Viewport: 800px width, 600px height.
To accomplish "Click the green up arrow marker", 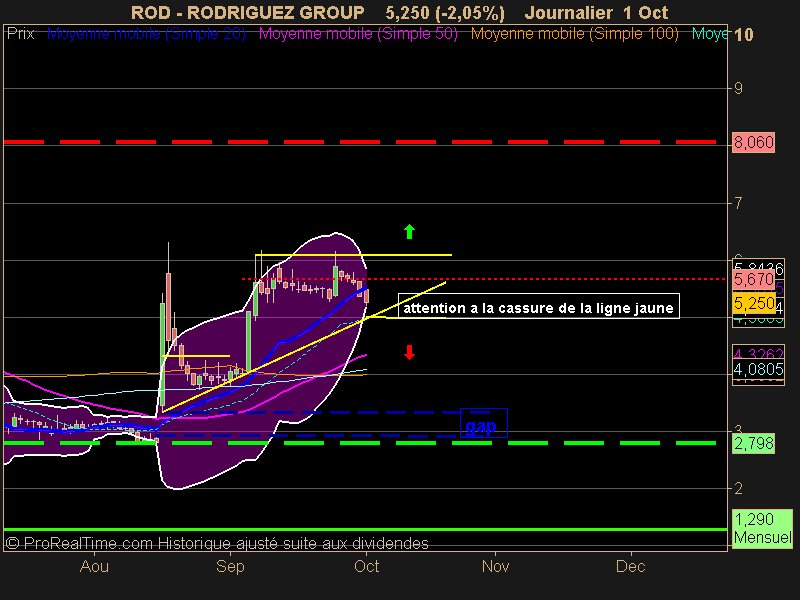I will click(409, 231).
